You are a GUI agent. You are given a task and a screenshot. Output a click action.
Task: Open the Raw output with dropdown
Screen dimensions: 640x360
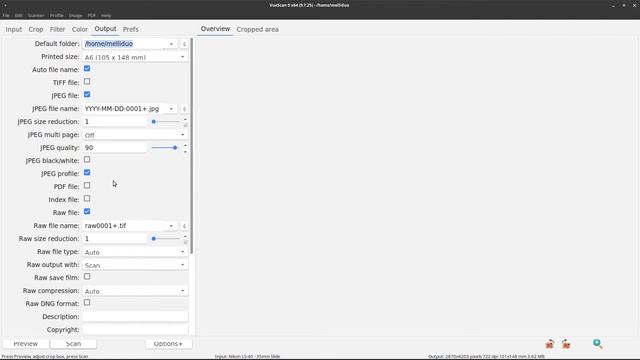135,265
